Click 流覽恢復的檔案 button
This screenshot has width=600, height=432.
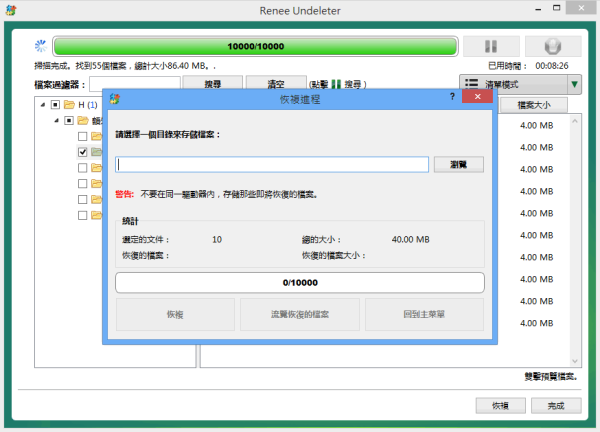pyautogui.click(x=300, y=315)
